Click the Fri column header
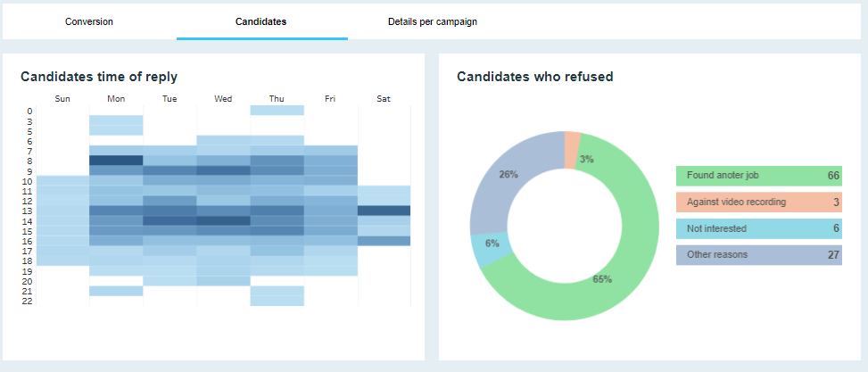 [x=330, y=99]
